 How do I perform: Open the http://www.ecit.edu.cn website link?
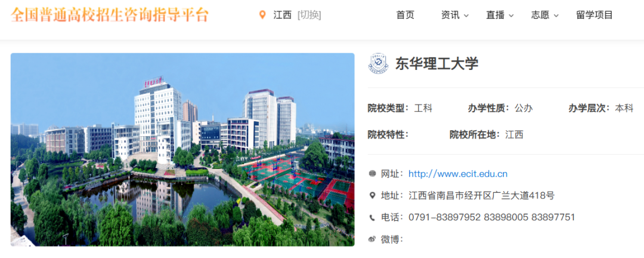coord(458,174)
